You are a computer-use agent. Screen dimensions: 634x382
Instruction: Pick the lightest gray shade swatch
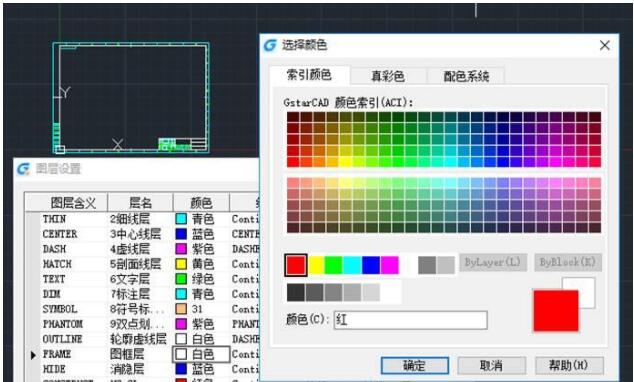[371, 293]
